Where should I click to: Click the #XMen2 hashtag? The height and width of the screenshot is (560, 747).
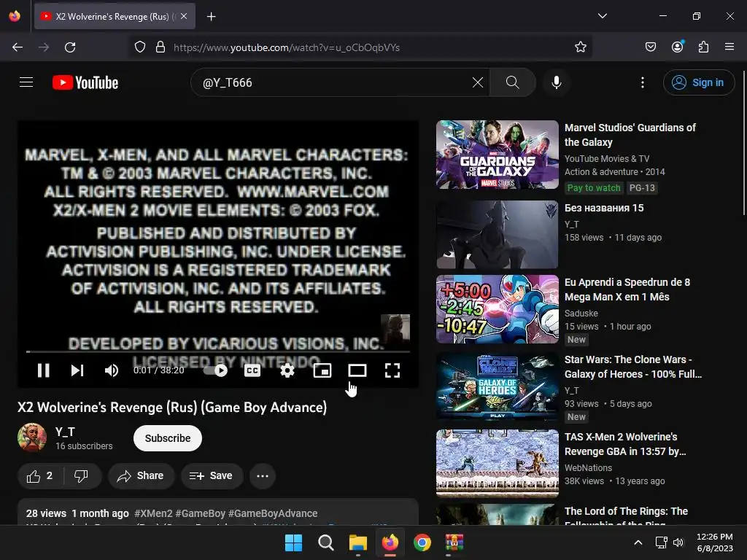(153, 513)
